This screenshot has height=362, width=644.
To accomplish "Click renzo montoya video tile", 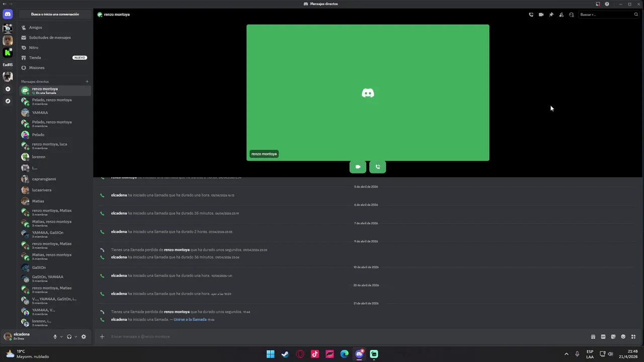I will [368, 93].
